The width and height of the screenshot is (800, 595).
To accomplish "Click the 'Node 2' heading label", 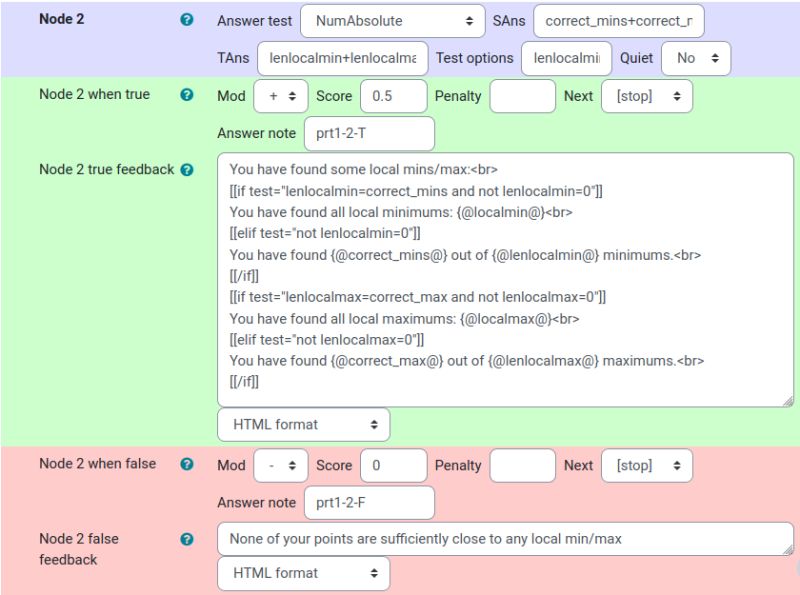I will (62, 19).
